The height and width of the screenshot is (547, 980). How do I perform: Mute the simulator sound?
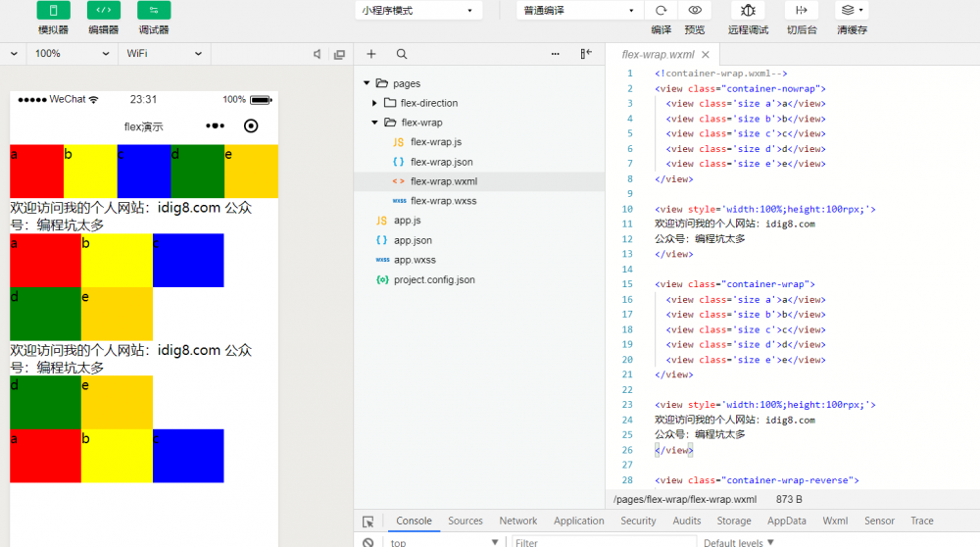point(317,54)
